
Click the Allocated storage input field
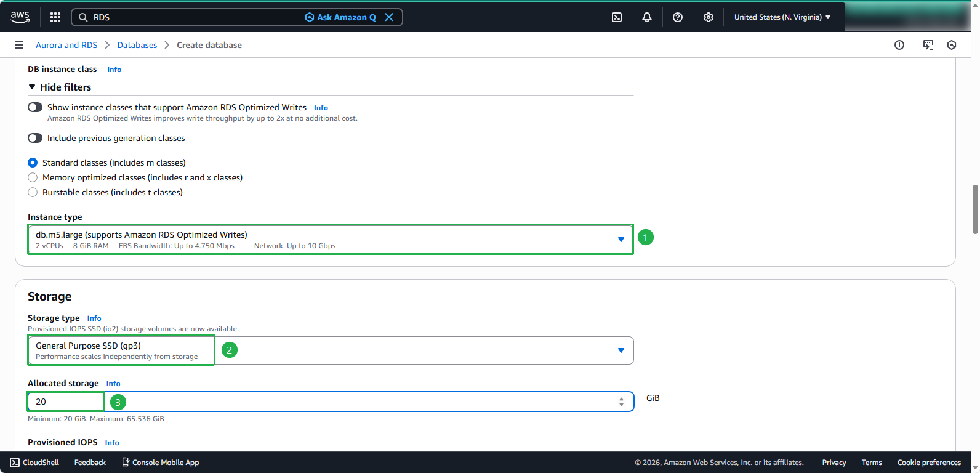coord(331,402)
